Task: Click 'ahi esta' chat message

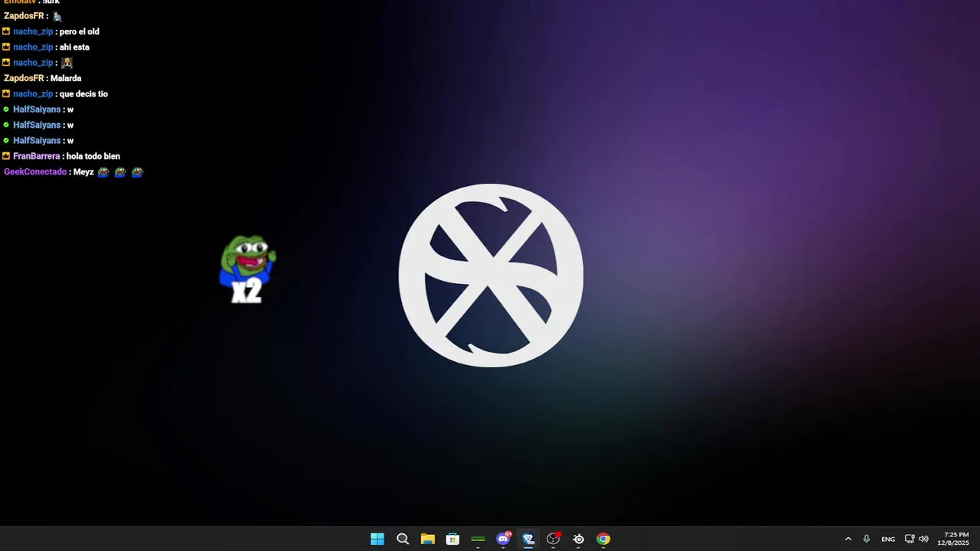Action: (x=74, y=47)
